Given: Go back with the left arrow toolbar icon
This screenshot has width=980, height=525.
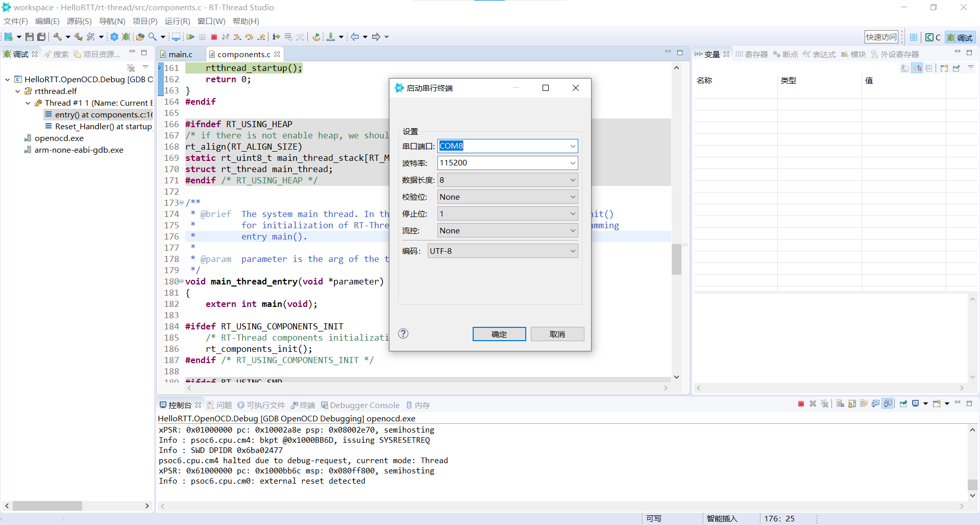Looking at the screenshot, I should point(355,37).
